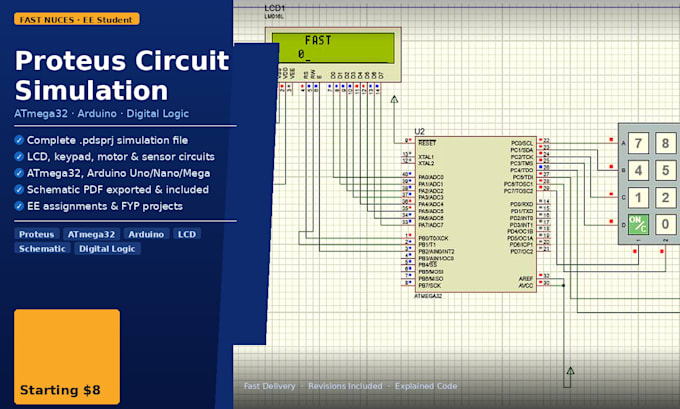Click the 'LCD1' component label
680x409 pixels.
coord(275,8)
